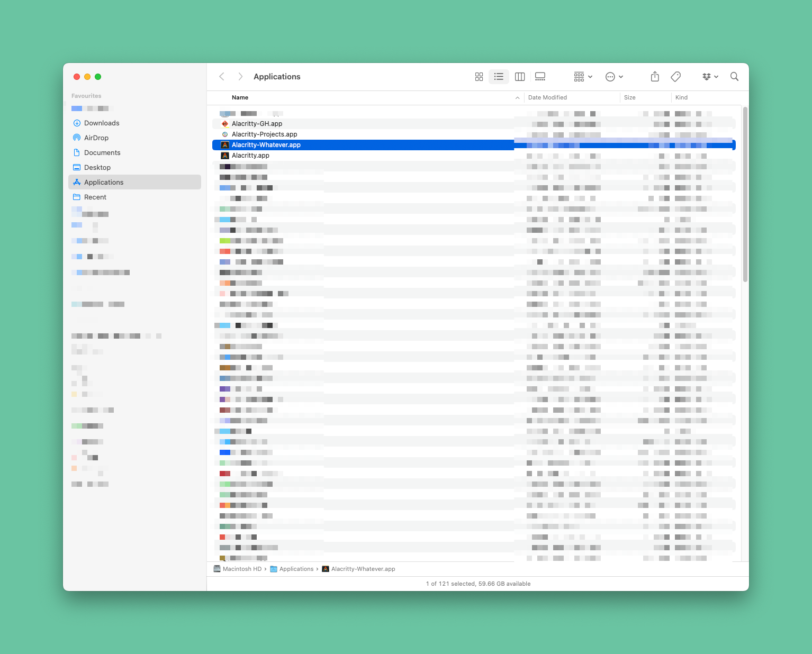Open Applications from the breadcrumb path
This screenshot has width=812, height=654.
click(296, 569)
